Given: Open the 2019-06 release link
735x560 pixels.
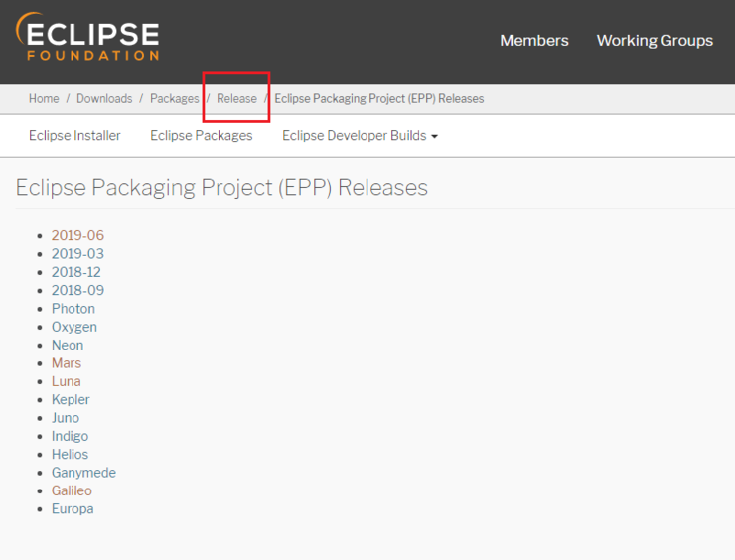Looking at the screenshot, I should tap(77, 235).
